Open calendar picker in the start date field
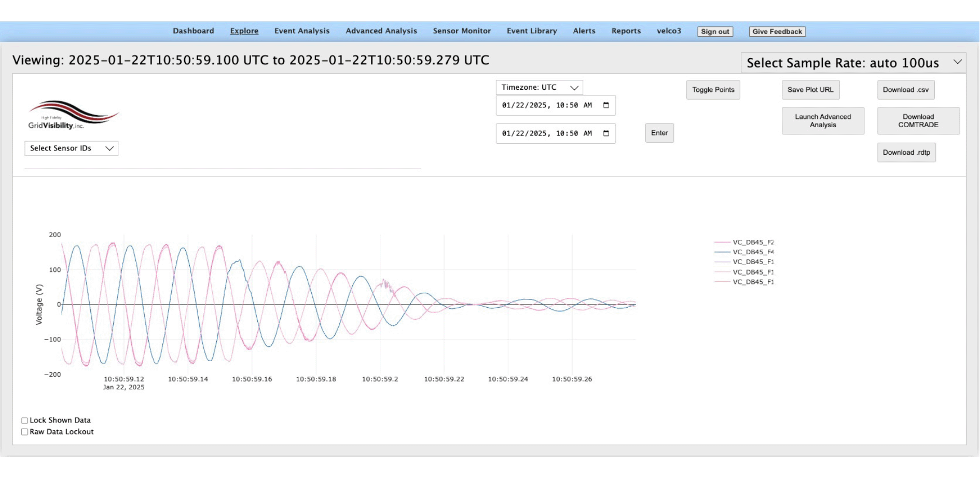The height and width of the screenshot is (478, 980). tap(605, 105)
